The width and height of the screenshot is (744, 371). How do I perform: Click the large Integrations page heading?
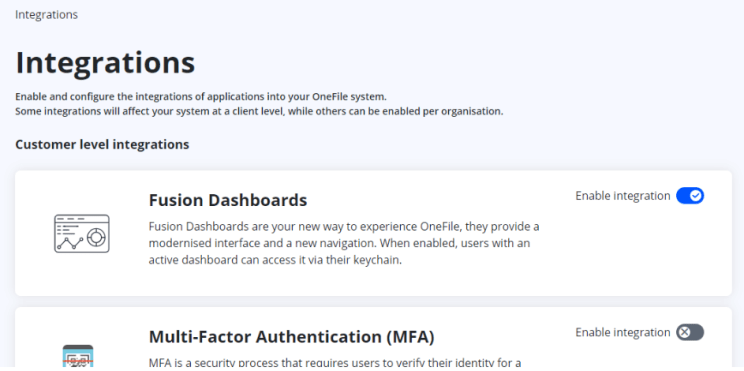pos(105,63)
